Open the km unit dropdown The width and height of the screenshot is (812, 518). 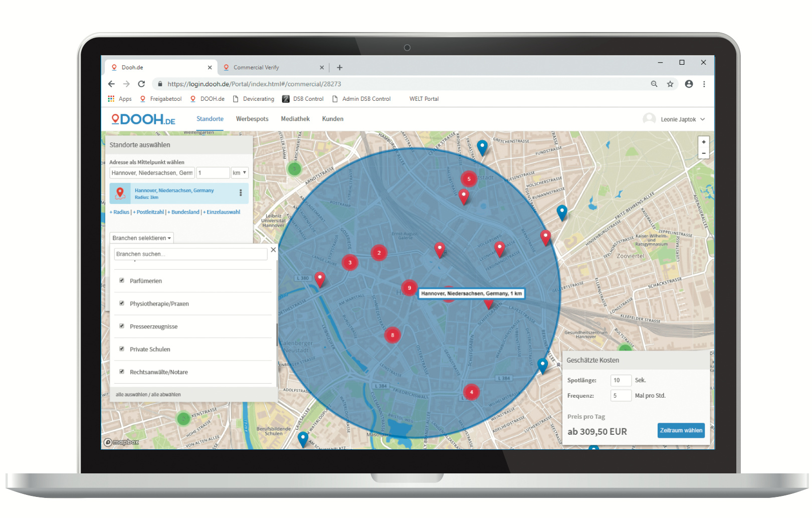pos(240,172)
